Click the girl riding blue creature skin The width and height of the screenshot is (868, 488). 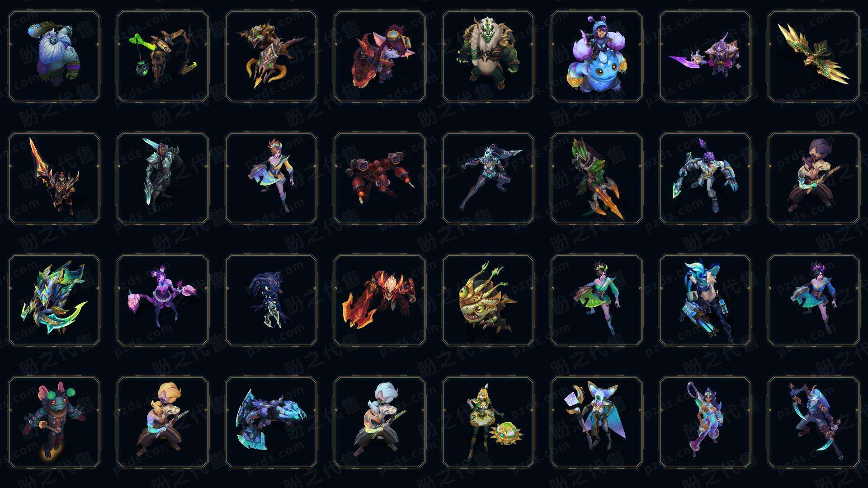(x=597, y=56)
